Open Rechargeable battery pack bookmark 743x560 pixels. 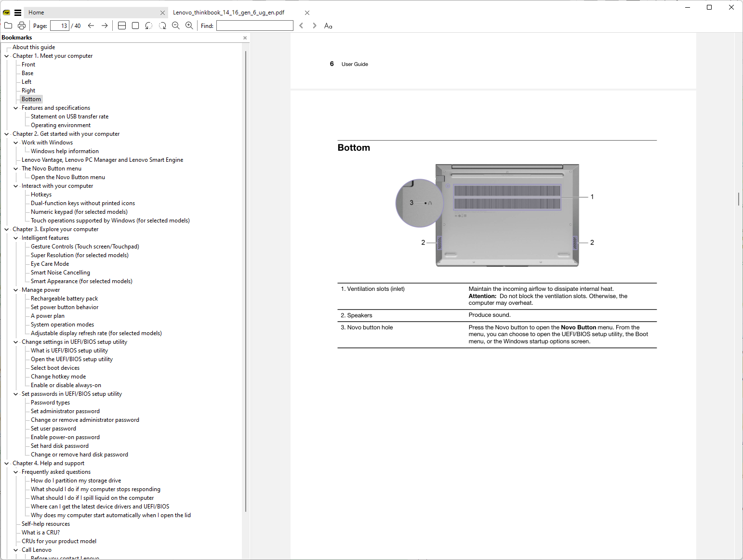coord(64,299)
